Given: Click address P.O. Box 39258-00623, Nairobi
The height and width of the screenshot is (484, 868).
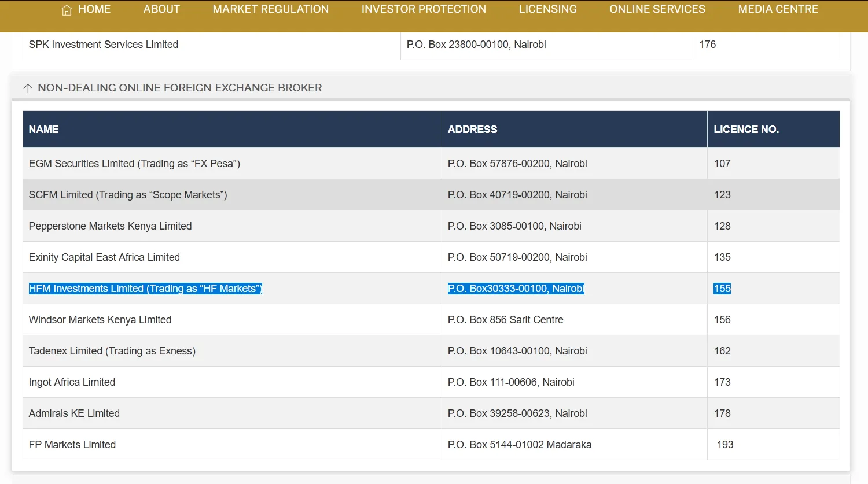Looking at the screenshot, I should pyautogui.click(x=517, y=413).
